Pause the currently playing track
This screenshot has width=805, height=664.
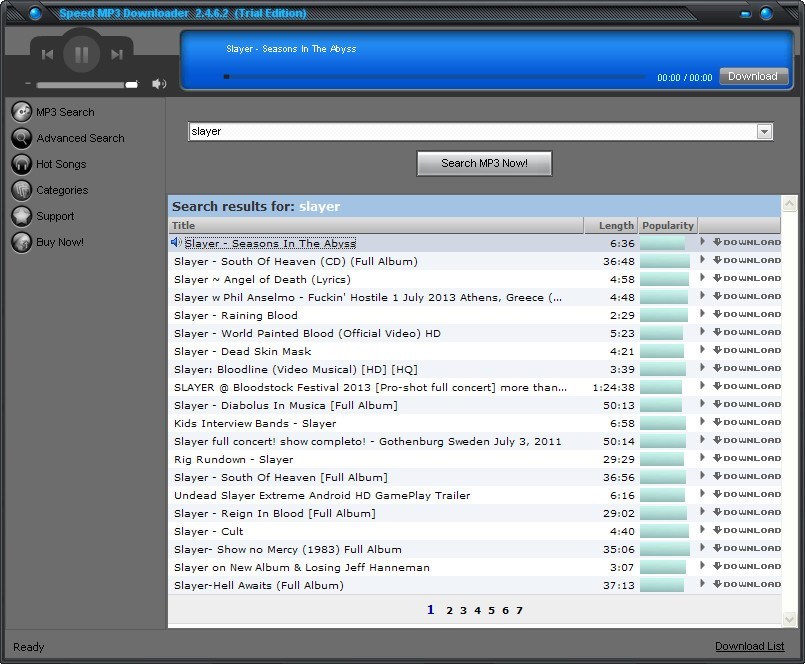(82, 55)
